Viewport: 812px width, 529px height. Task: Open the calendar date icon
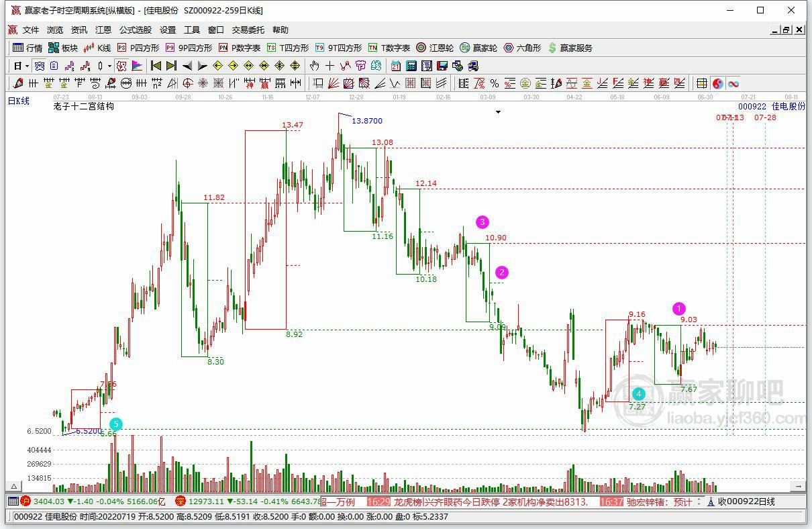tap(395, 66)
